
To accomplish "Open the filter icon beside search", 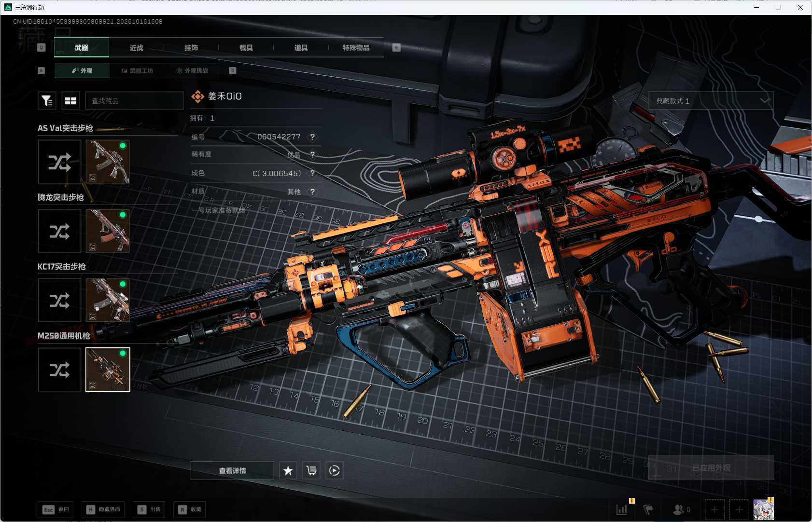I will coord(47,100).
